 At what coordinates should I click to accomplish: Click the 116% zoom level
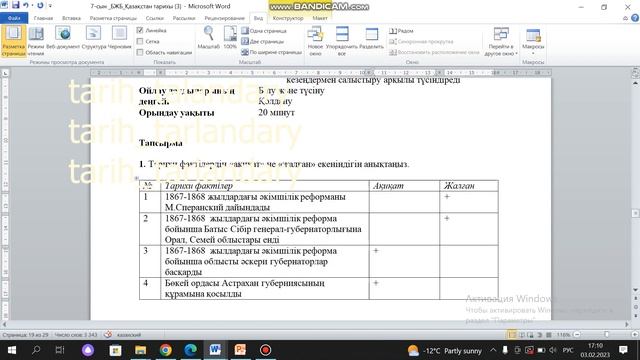563,335
